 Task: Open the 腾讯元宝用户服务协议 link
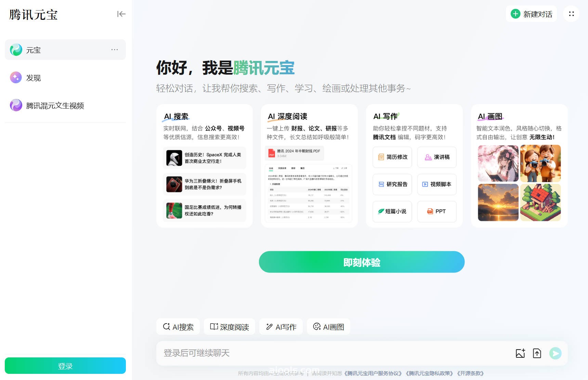click(x=373, y=373)
